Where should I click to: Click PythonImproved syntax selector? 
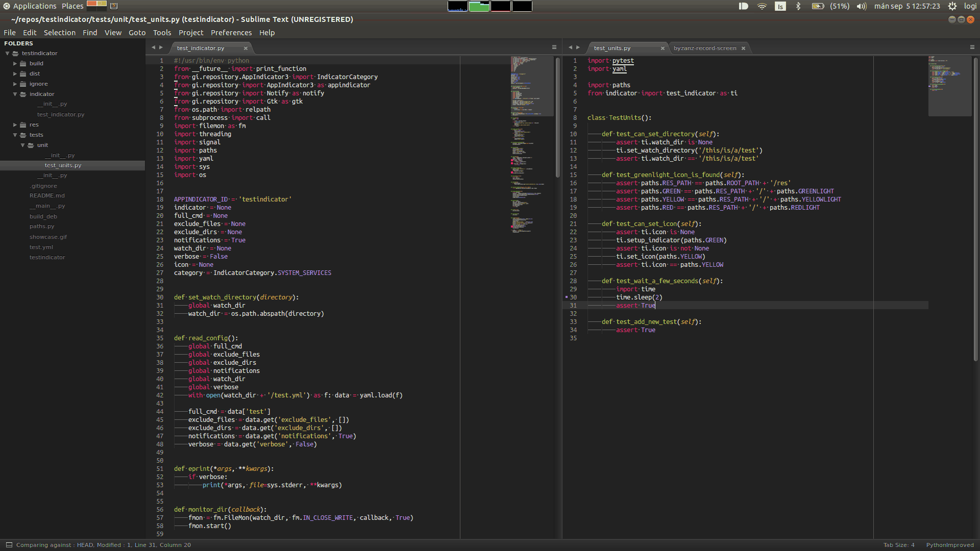[x=949, y=545]
